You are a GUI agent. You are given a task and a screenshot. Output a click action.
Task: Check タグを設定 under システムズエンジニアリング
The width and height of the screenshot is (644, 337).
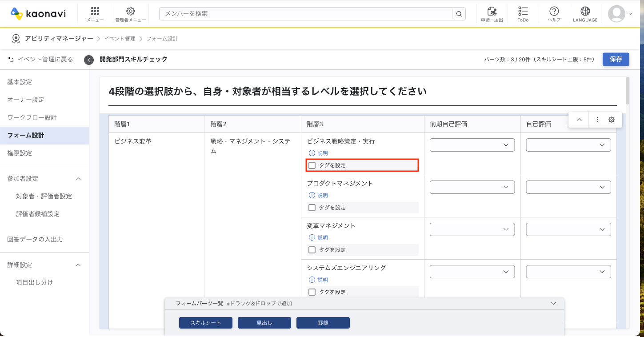[x=312, y=292]
